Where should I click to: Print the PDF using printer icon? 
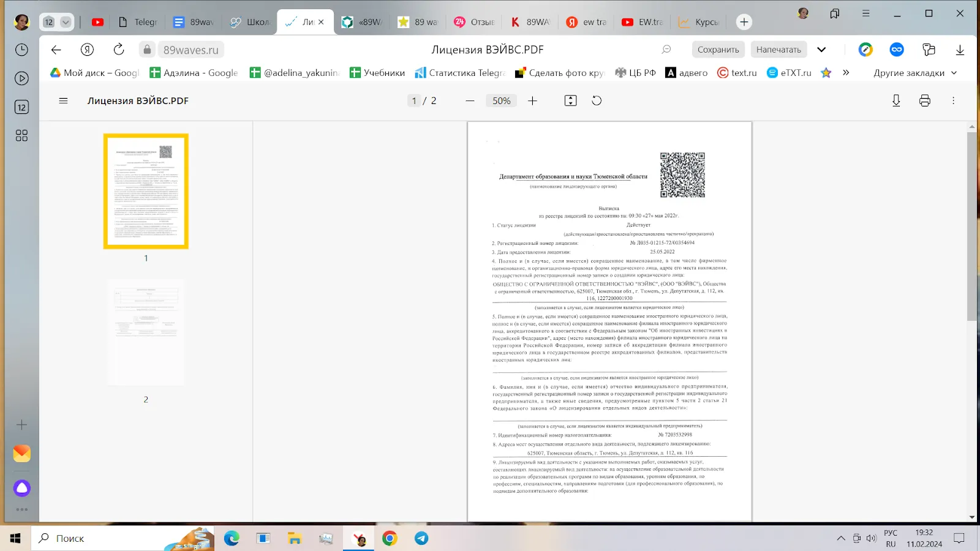point(925,100)
